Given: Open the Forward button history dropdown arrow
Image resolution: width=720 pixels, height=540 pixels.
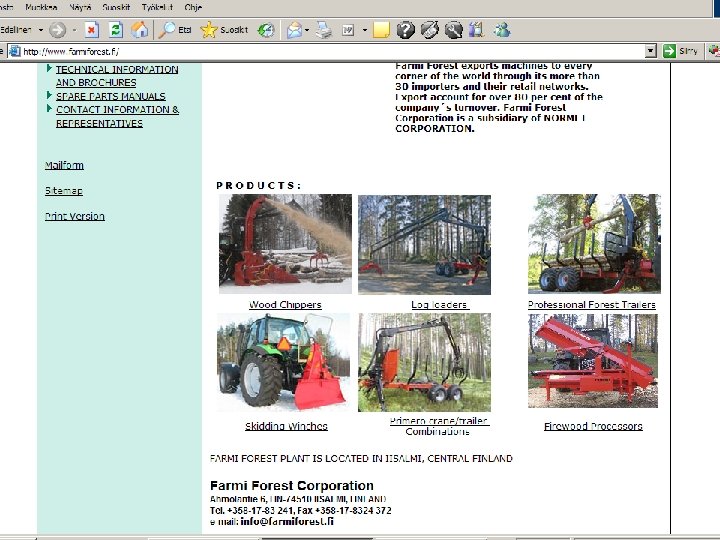Looking at the screenshot, I should (74, 30).
